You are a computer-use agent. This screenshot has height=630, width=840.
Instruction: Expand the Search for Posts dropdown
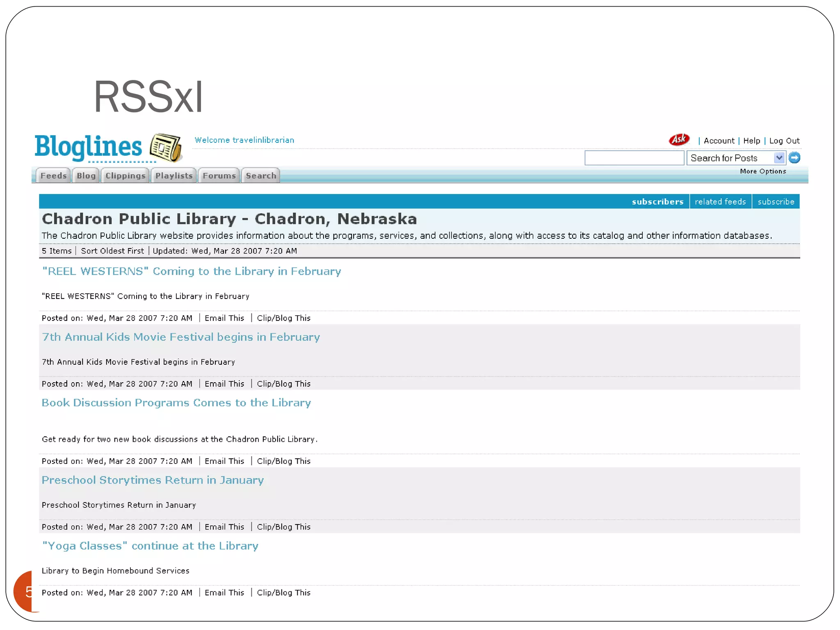pyautogui.click(x=778, y=158)
